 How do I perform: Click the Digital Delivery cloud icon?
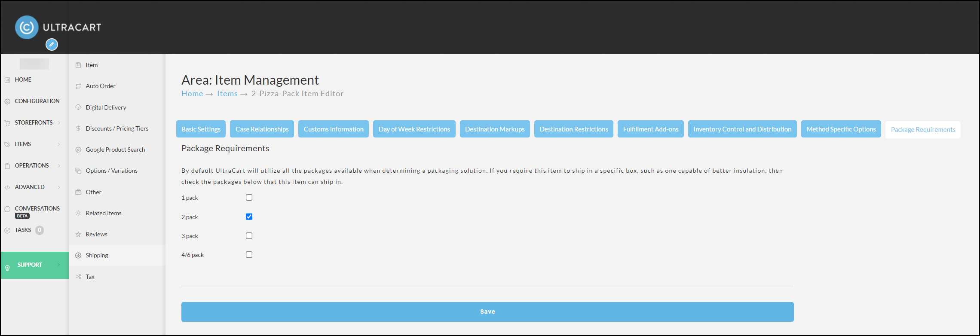(78, 107)
